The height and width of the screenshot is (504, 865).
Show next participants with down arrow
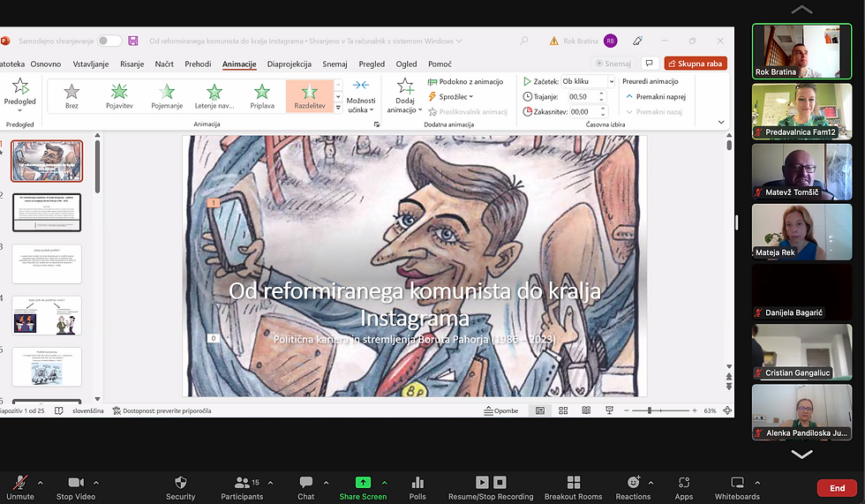[x=801, y=454]
